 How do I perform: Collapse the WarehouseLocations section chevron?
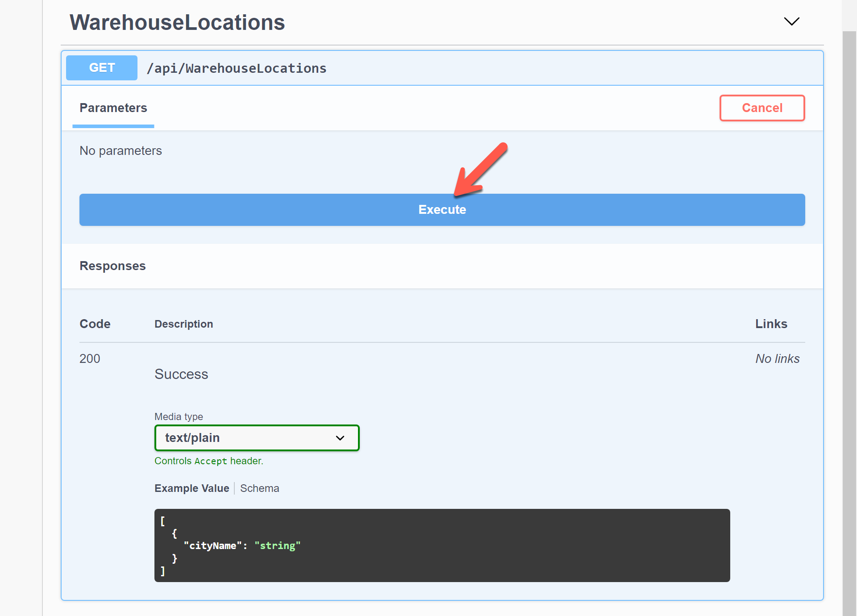coord(791,21)
